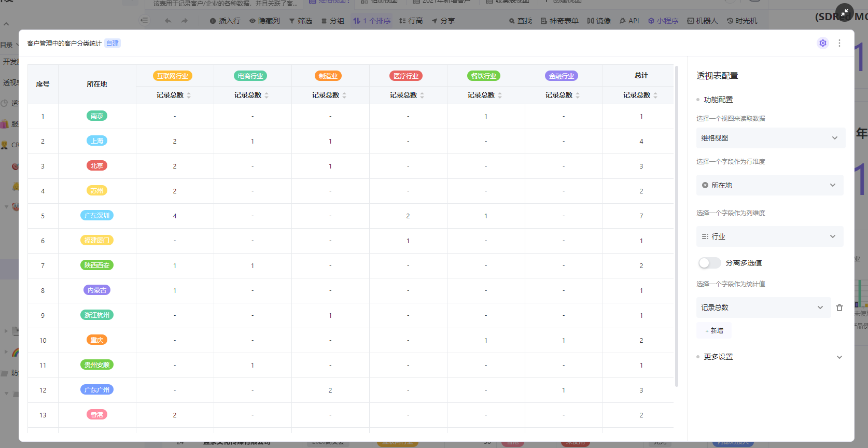The height and width of the screenshot is (448, 868).
Task: Open 时光机 time machine
Action: [741, 21]
